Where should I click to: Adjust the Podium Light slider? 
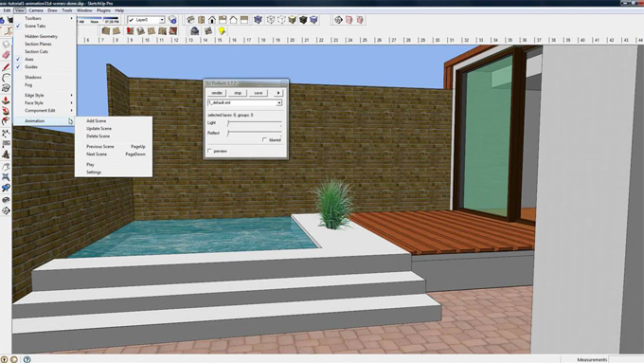[255, 123]
